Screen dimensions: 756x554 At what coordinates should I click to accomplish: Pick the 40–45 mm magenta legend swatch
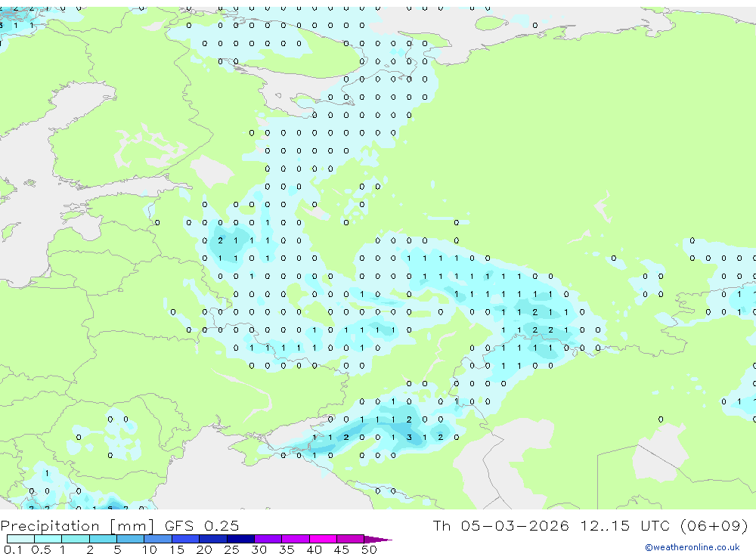[323, 539]
